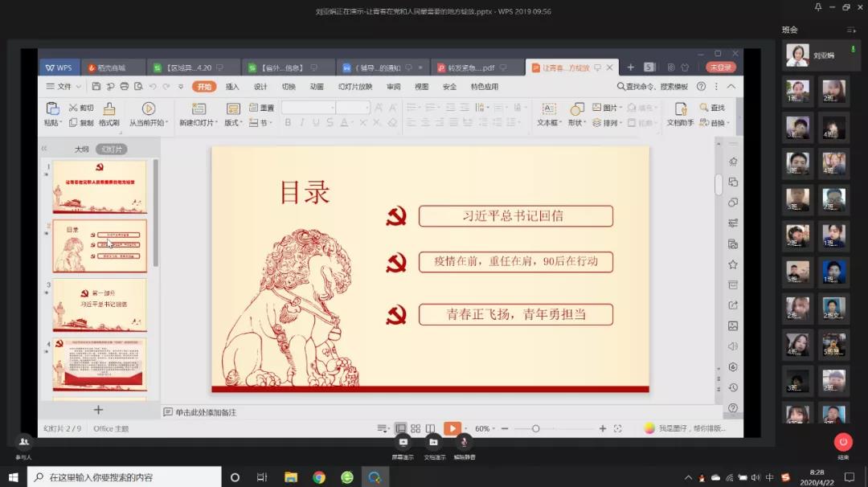Start slideshow with 从当前开始 play icon
The height and width of the screenshot is (487, 868).
pyautogui.click(x=149, y=108)
